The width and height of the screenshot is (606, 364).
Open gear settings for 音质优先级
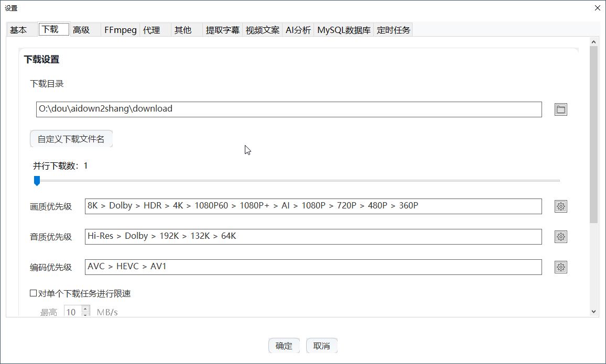[x=561, y=237]
